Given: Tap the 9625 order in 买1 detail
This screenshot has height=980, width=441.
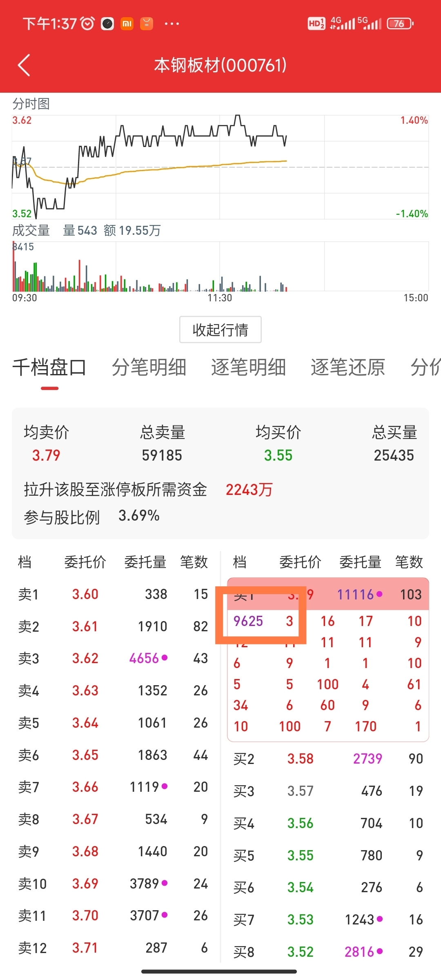Looking at the screenshot, I should point(248,621).
